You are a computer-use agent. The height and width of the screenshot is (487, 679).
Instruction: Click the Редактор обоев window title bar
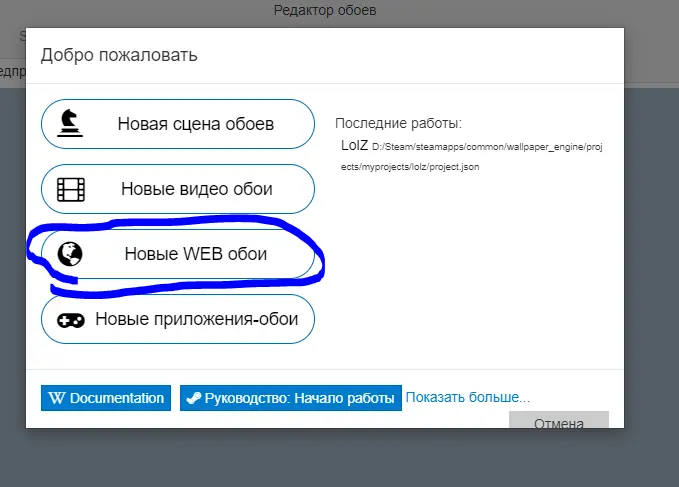[x=325, y=10]
